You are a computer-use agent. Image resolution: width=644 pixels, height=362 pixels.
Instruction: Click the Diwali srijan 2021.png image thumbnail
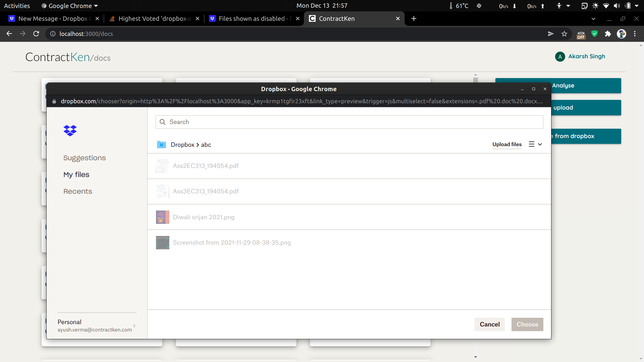(162, 217)
